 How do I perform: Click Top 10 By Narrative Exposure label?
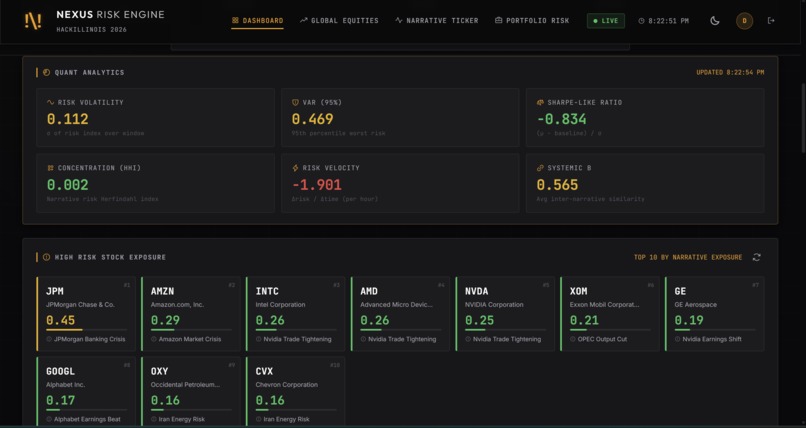click(x=688, y=257)
